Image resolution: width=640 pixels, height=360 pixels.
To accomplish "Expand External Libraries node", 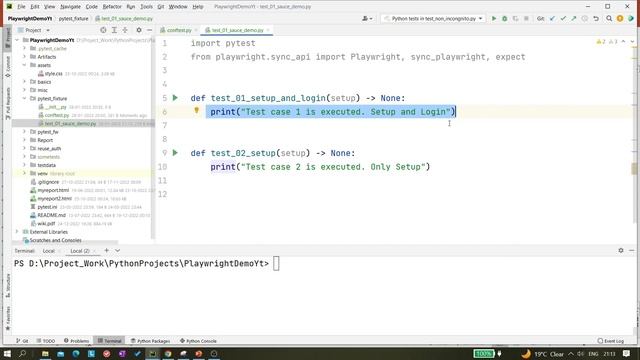I will (17, 232).
